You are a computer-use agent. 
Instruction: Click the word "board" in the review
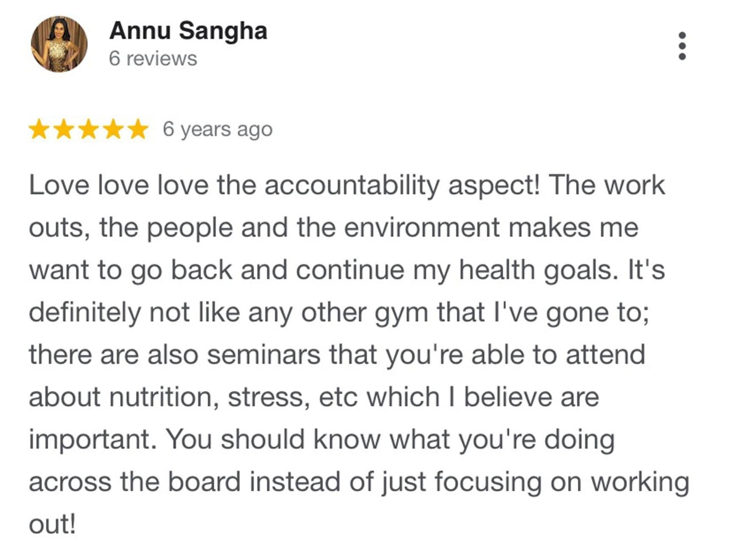[x=204, y=482]
